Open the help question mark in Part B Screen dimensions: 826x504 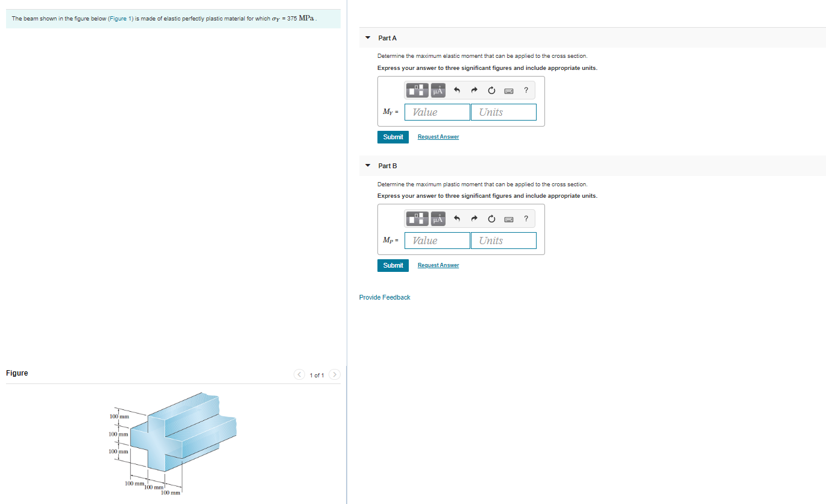[526, 219]
